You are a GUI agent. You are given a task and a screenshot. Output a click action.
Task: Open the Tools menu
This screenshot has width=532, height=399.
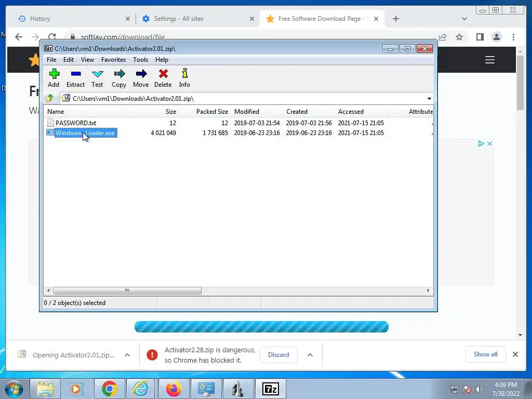coord(140,60)
